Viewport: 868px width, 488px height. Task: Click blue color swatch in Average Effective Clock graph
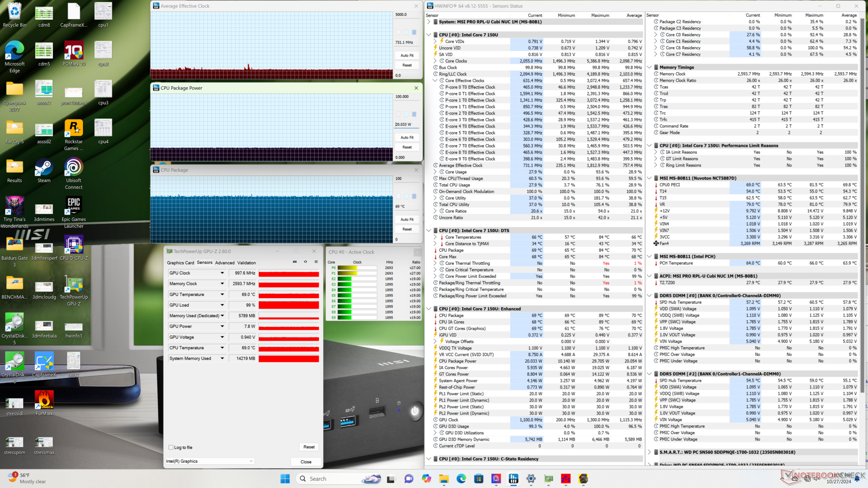tap(414, 32)
